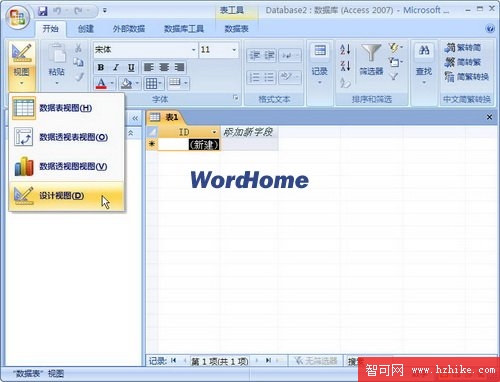This screenshot has height=382, width=500.
Task: Switch to the 创建 ribbon tab
Action: tap(86, 29)
